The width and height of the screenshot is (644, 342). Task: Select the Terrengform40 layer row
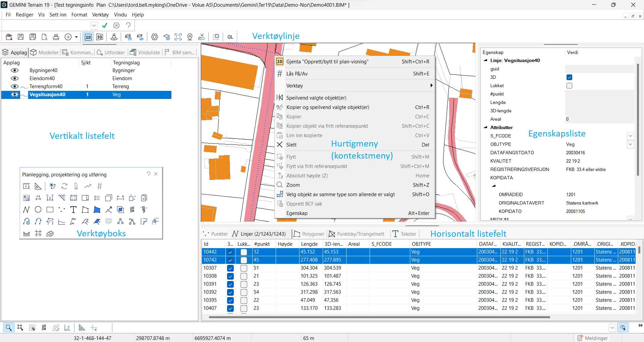coord(46,87)
